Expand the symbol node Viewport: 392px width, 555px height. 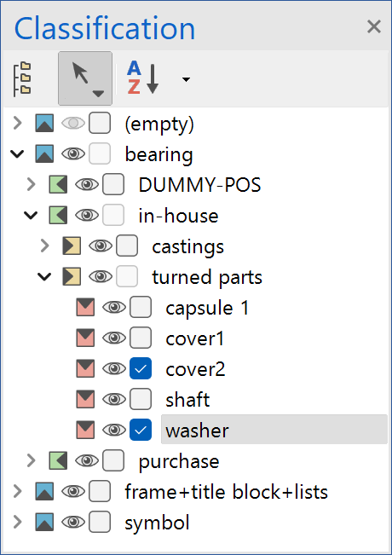point(17,522)
